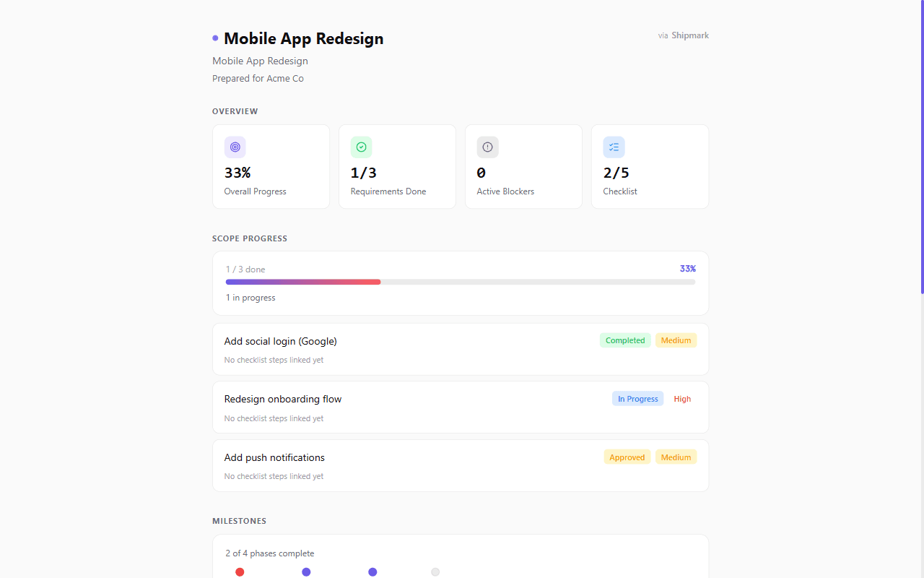This screenshot has height=578, width=924.
Task: Click the Overall Progress target icon
Action: (x=235, y=147)
